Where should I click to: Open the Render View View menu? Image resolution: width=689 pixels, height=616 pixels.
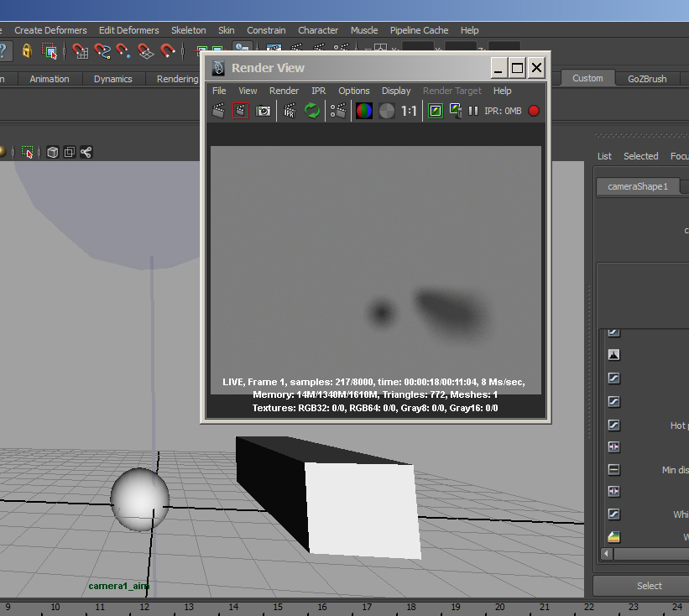click(x=248, y=91)
